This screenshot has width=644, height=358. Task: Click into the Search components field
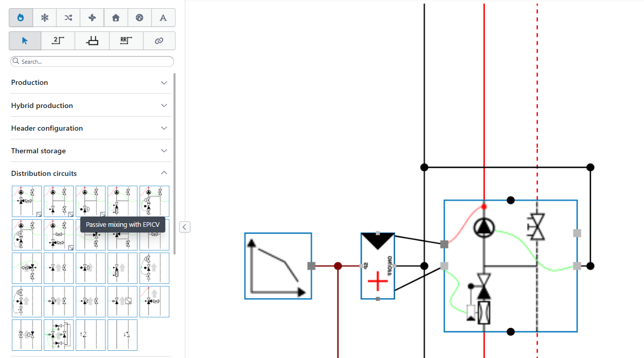point(92,62)
